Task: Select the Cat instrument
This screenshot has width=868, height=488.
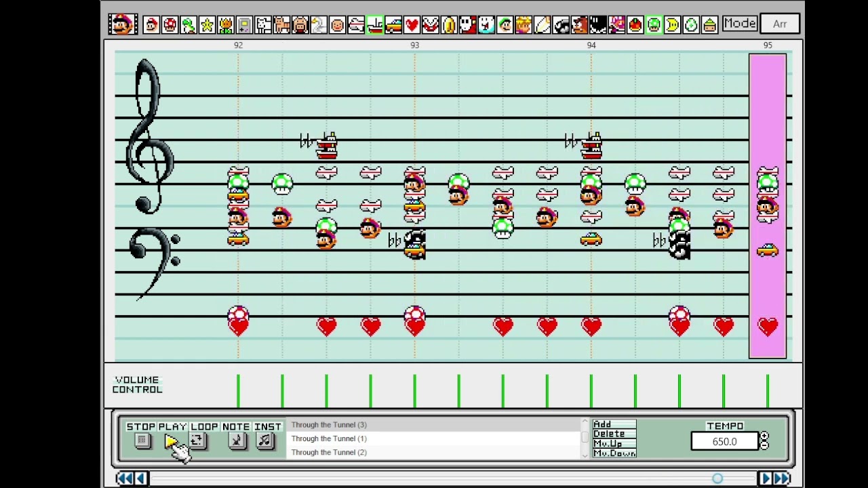Action: click(281, 25)
